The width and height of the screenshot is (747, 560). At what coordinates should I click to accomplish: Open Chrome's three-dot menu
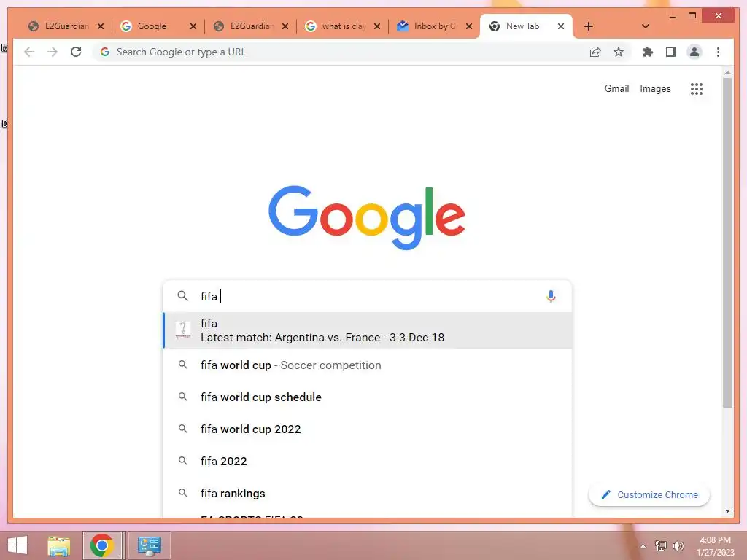(718, 52)
